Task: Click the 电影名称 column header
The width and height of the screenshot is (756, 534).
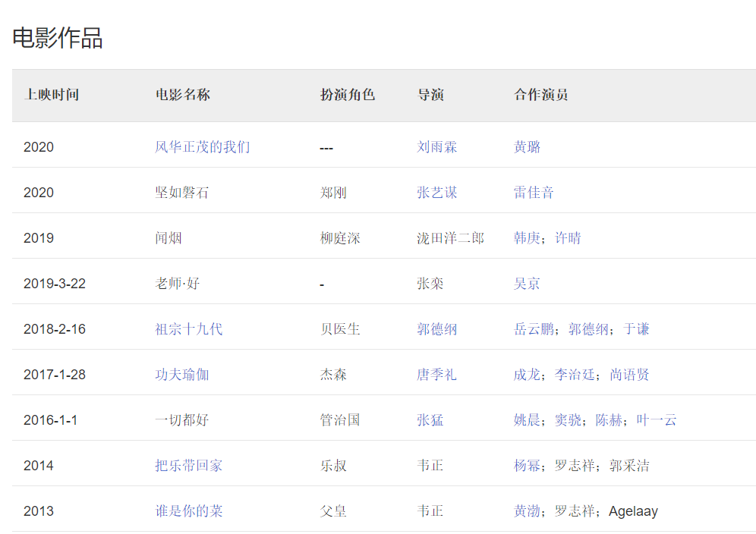Action: (x=183, y=95)
